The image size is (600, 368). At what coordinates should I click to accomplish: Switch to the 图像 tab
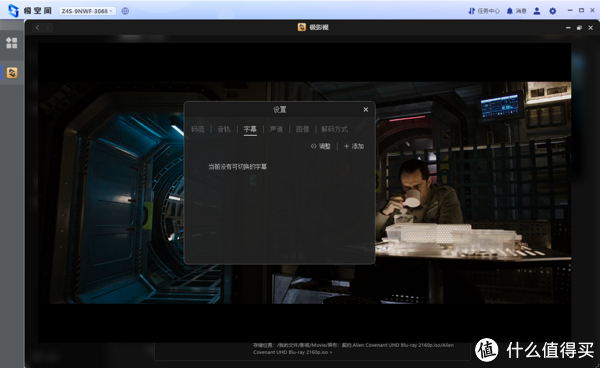tap(302, 129)
